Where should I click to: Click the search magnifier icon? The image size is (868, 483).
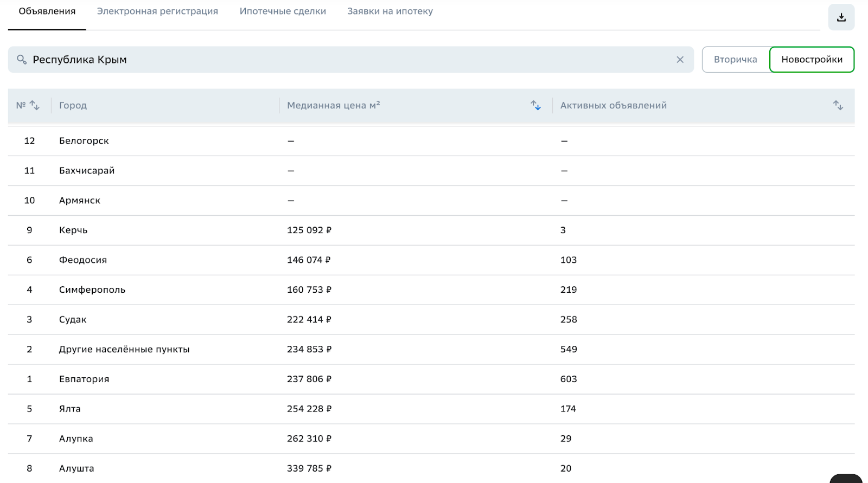tap(22, 60)
